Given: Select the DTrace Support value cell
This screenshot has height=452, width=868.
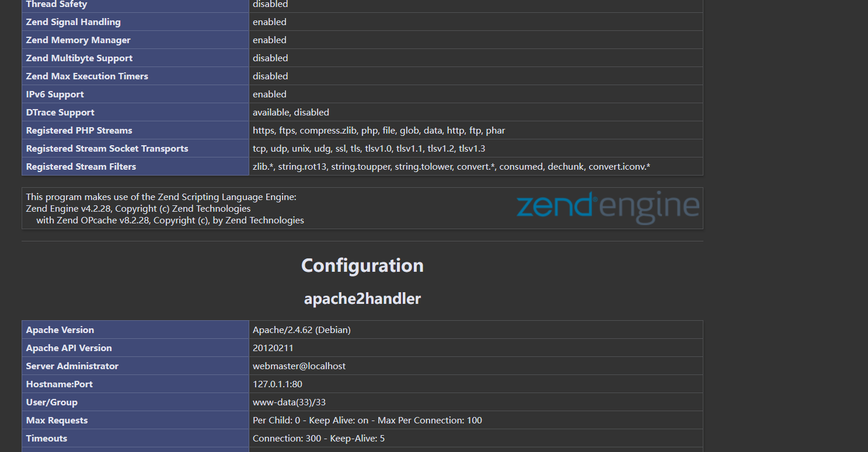Looking at the screenshot, I should pyautogui.click(x=476, y=112).
